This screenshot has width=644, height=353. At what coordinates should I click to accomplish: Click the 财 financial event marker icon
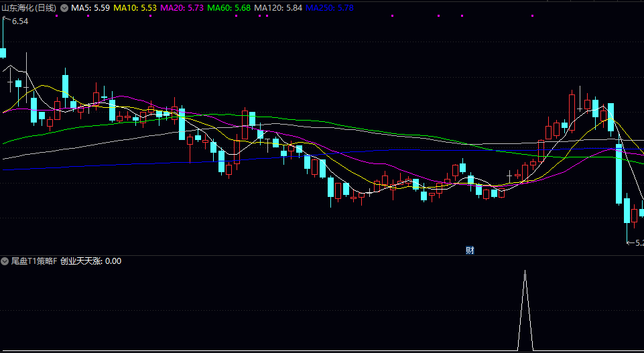click(x=470, y=251)
